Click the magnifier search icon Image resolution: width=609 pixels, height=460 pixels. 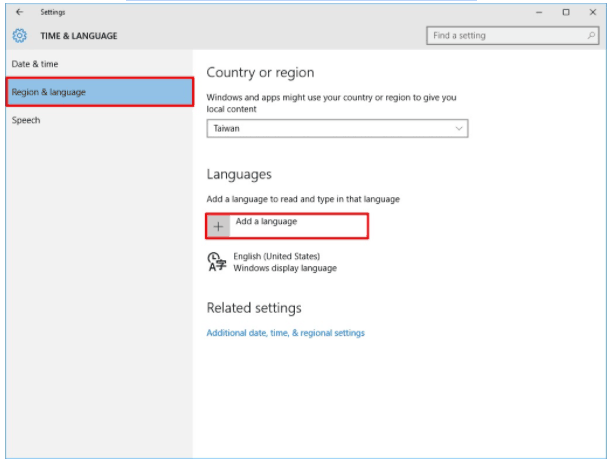coord(591,36)
